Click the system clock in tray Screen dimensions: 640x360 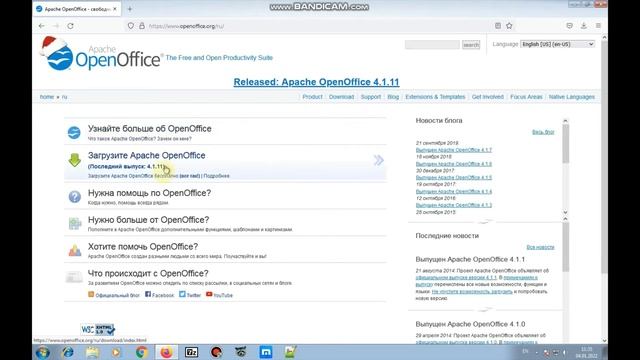coord(587,352)
